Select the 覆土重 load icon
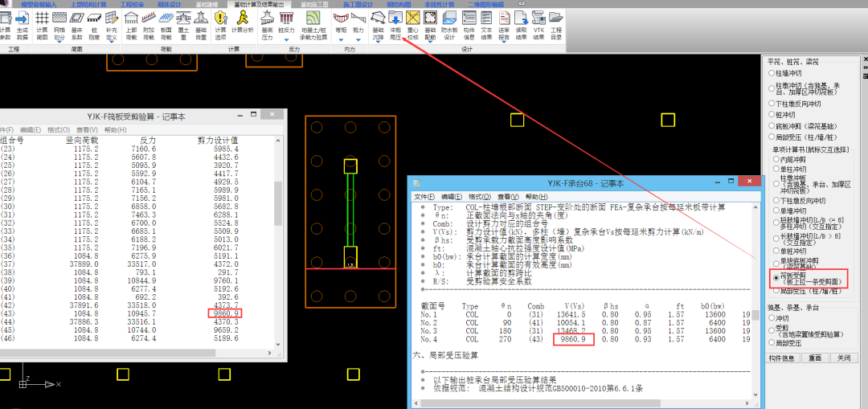The height and width of the screenshot is (409, 868). [x=182, y=25]
